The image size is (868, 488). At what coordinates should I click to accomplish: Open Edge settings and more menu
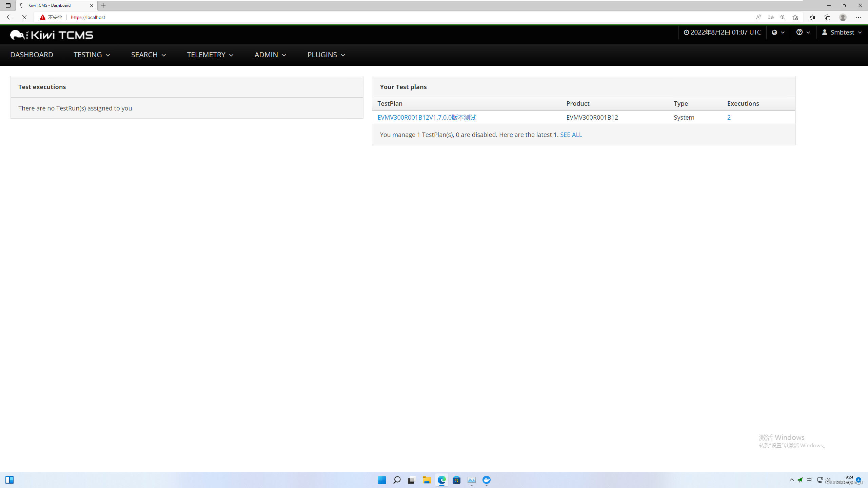[x=858, y=17]
